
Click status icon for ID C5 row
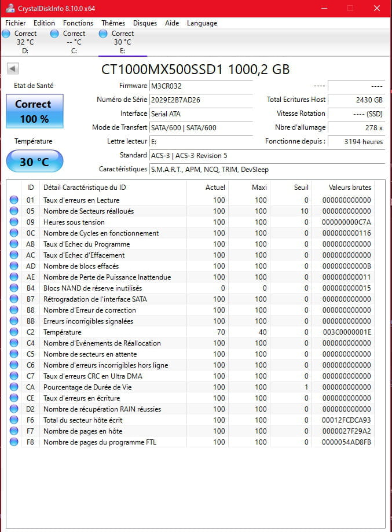[x=14, y=354]
